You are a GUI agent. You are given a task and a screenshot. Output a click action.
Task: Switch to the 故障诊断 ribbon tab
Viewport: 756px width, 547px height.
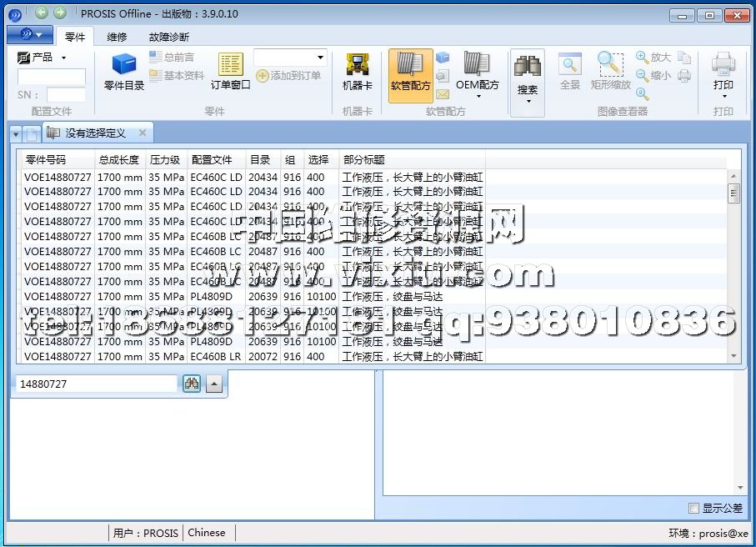click(x=168, y=37)
